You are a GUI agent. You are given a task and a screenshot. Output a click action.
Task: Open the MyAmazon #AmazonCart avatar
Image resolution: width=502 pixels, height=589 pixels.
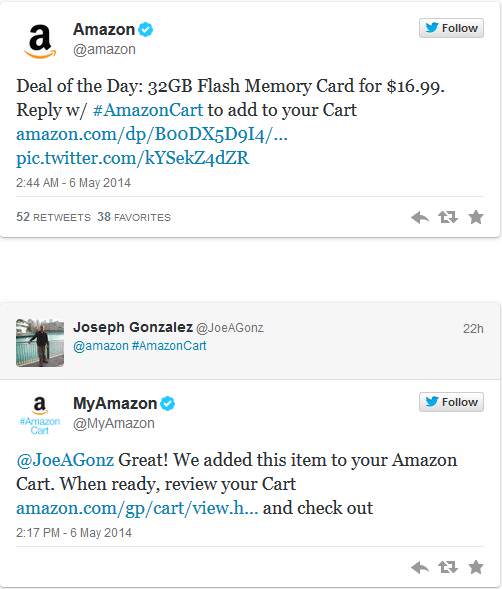pyautogui.click(x=40, y=415)
